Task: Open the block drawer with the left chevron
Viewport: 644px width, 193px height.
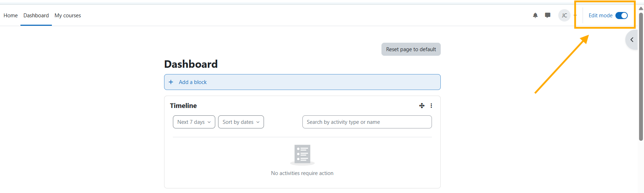Action: 632,40
